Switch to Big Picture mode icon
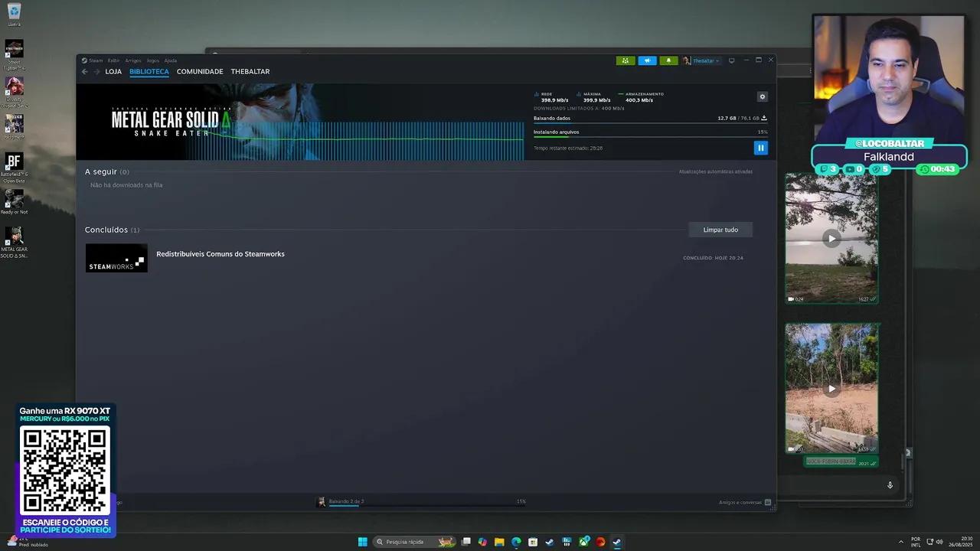Screen dimensions: 980x551 731,60
